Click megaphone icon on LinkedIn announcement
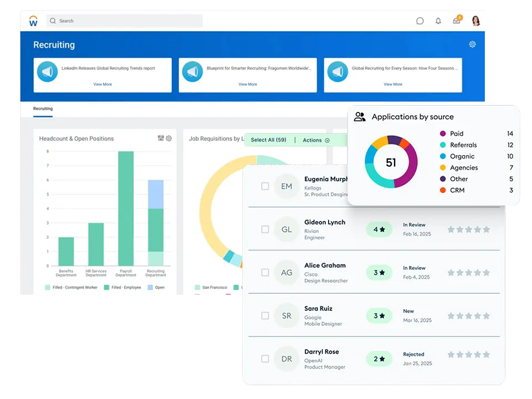The width and height of the screenshot is (532, 399). [x=48, y=72]
